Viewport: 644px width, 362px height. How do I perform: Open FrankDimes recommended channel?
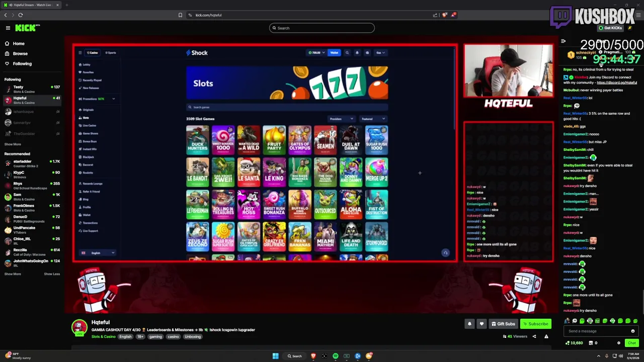(x=31, y=208)
